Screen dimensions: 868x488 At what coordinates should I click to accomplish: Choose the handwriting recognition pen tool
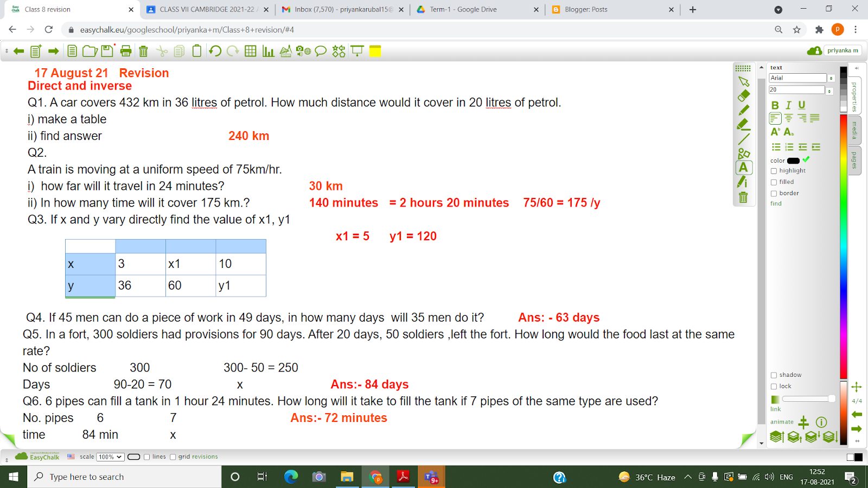pyautogui.click(x=743, y=182)
